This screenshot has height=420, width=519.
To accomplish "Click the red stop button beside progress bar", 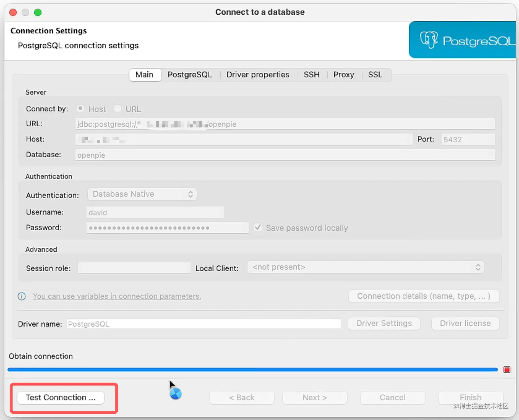I will (x=507, y=370).
